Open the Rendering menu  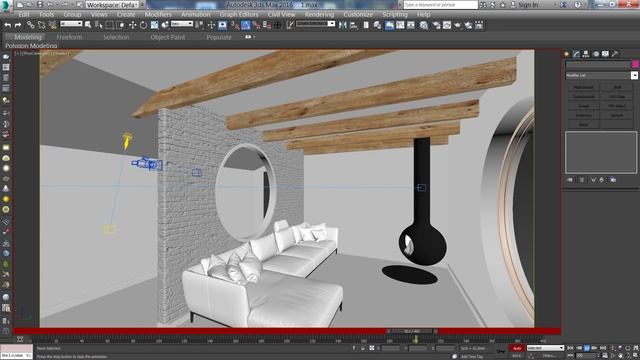pos(319,14)
